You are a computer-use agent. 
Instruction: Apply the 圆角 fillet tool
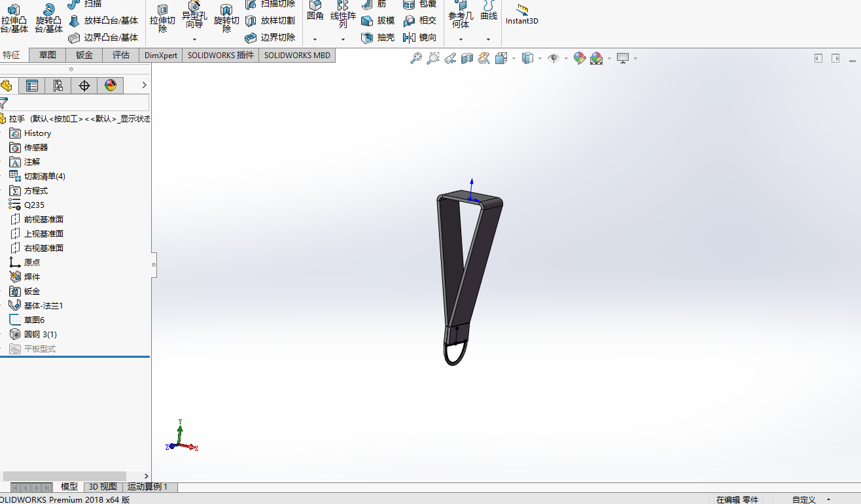click(315, 12)
